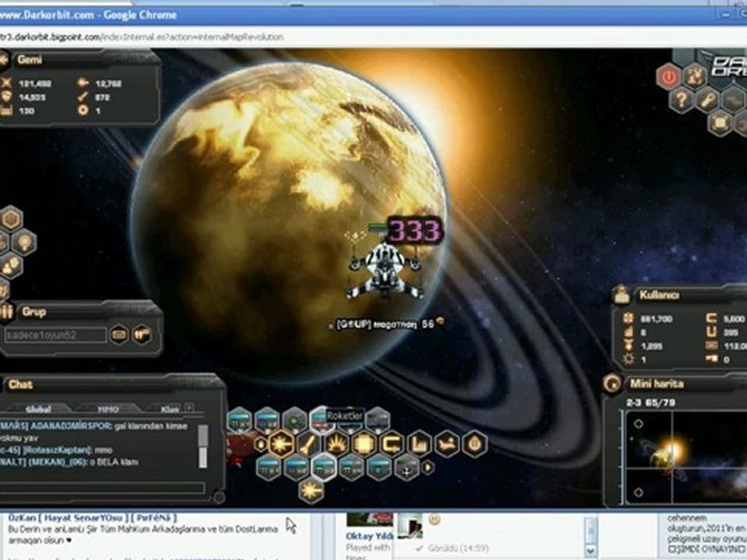Click the lightbulb hexagon icon on left sidebar
Image resolution: width=747 pixels, height=560 pixels.
click(x=24, y=242)
